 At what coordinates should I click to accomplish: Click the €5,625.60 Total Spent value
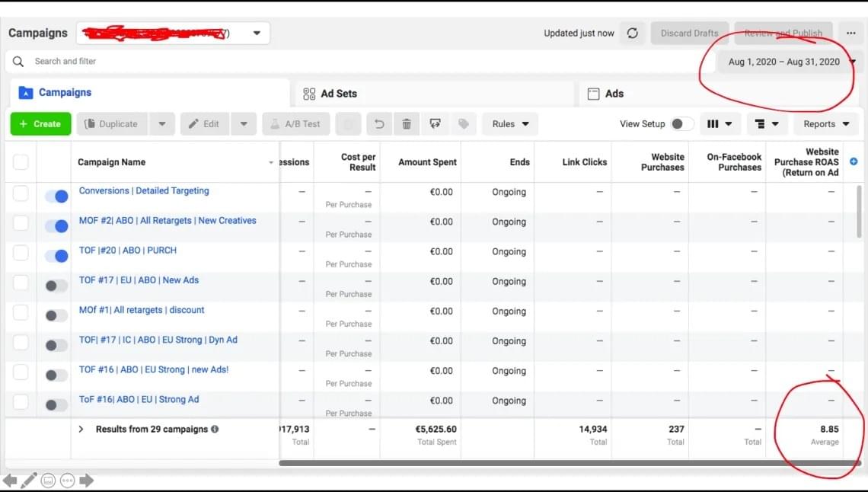[x=436, y=429]
